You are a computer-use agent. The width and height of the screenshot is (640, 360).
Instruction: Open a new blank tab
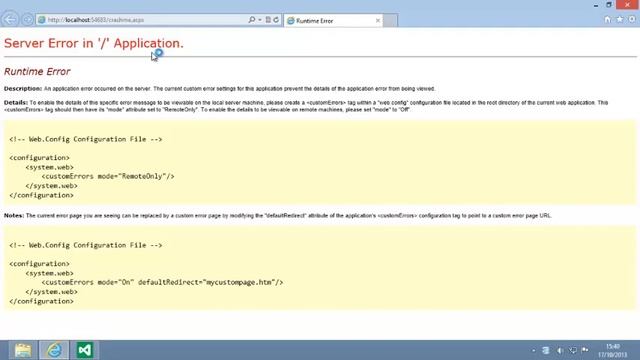(x=390, y=20)
